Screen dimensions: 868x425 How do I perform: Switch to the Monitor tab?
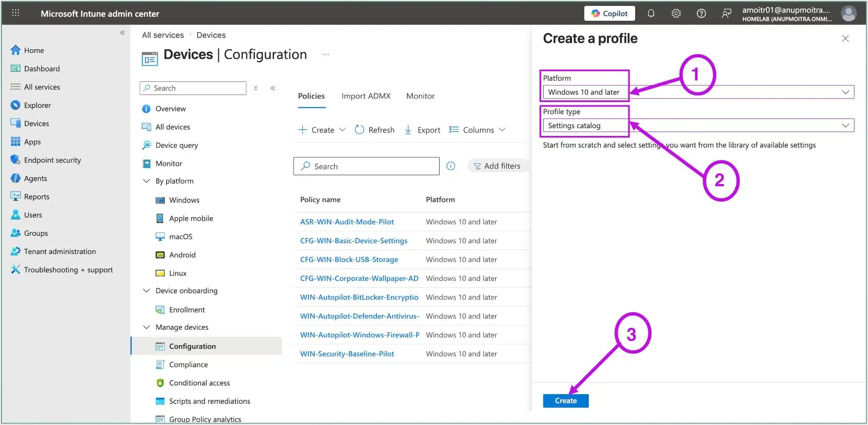point(420,96)
